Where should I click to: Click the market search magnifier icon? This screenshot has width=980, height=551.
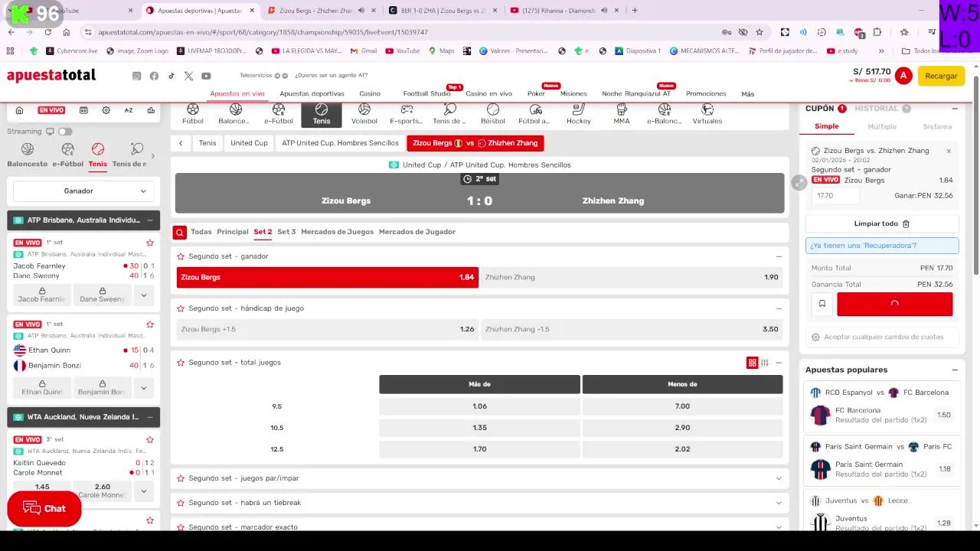[x=179, y=232]
